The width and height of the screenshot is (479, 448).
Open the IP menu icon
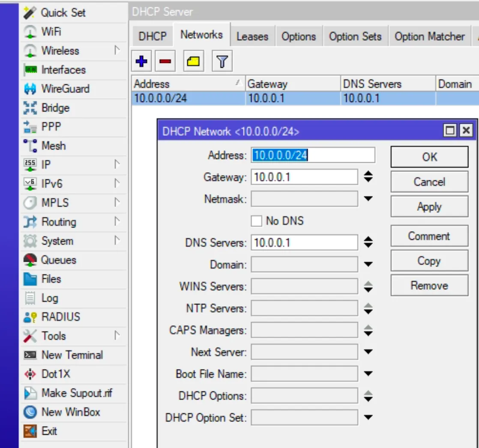(30, 164)
